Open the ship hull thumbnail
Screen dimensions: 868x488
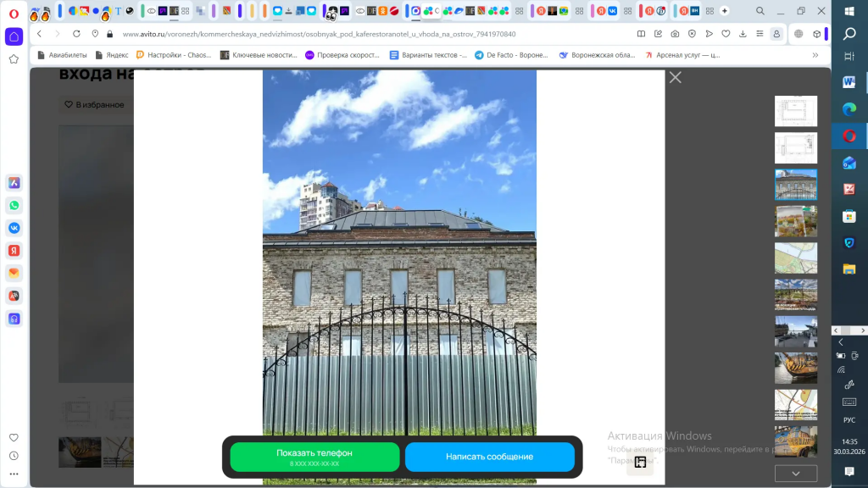click(795, 368)
